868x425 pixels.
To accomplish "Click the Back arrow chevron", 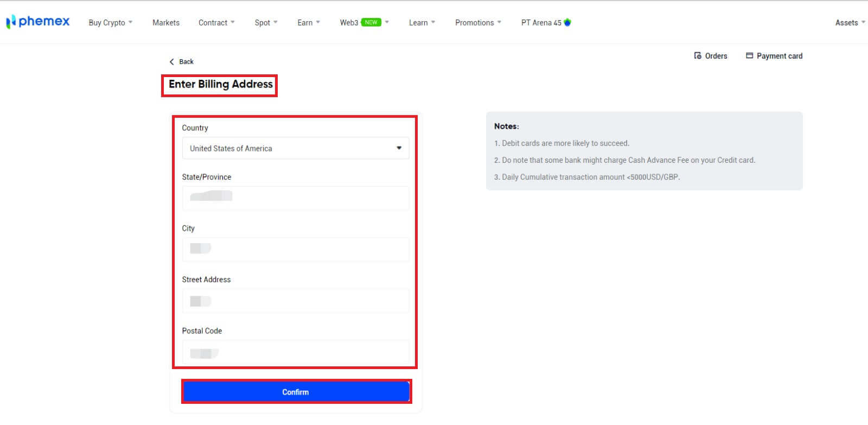I will click(x=172, y=62).
